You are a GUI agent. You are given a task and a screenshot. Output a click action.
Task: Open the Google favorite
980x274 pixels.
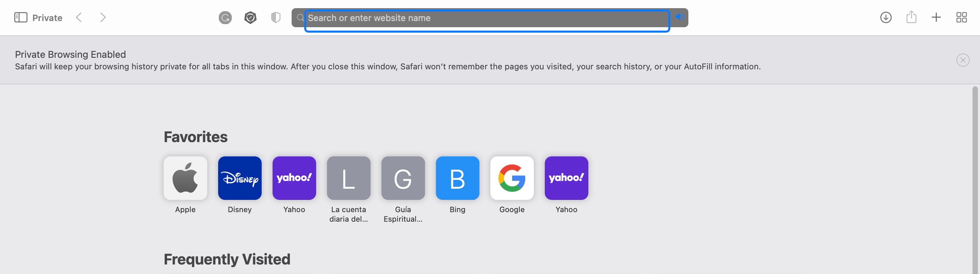(512, 178)
